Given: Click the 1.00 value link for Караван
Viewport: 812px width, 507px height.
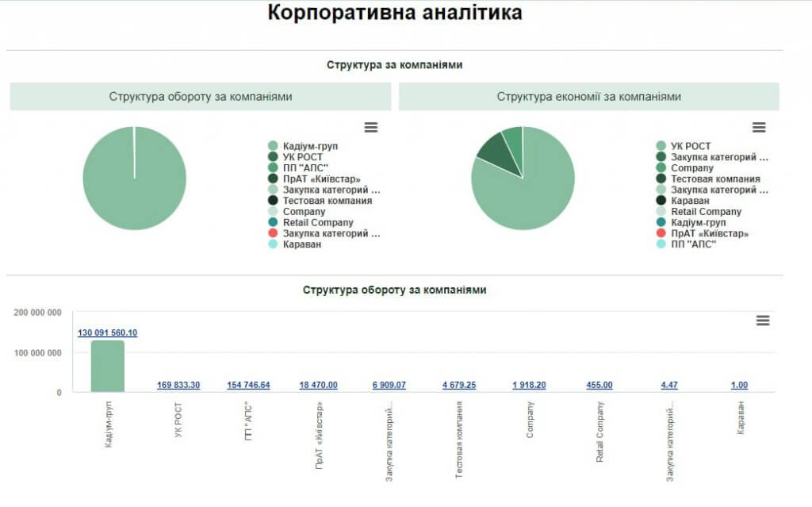Looking at the screenshot, I should 737,385.
